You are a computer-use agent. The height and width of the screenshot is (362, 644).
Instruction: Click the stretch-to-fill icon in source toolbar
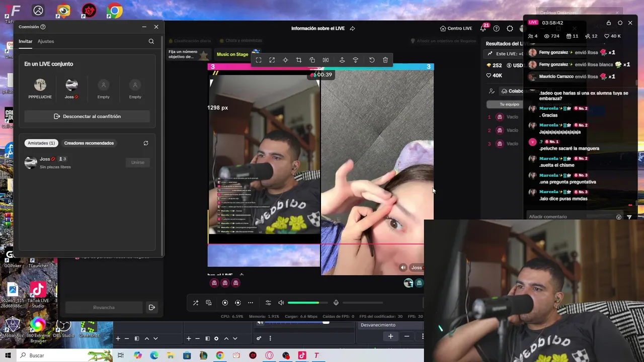click(x=272, y=60)
